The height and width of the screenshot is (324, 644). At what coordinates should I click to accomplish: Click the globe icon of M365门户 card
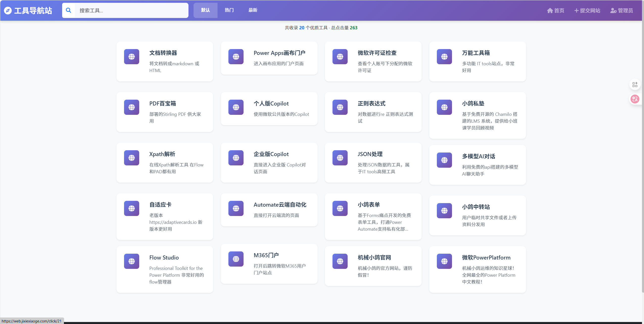(236, 259)
